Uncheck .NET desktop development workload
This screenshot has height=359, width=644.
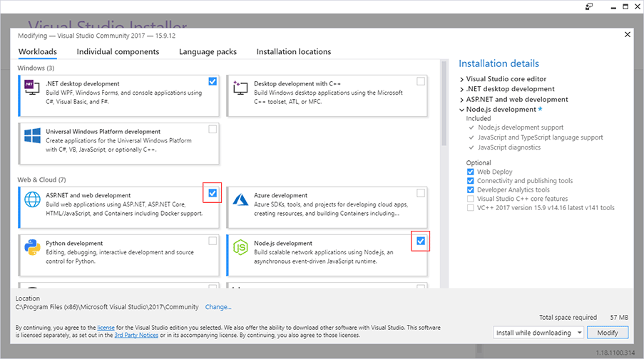(213, 81)
